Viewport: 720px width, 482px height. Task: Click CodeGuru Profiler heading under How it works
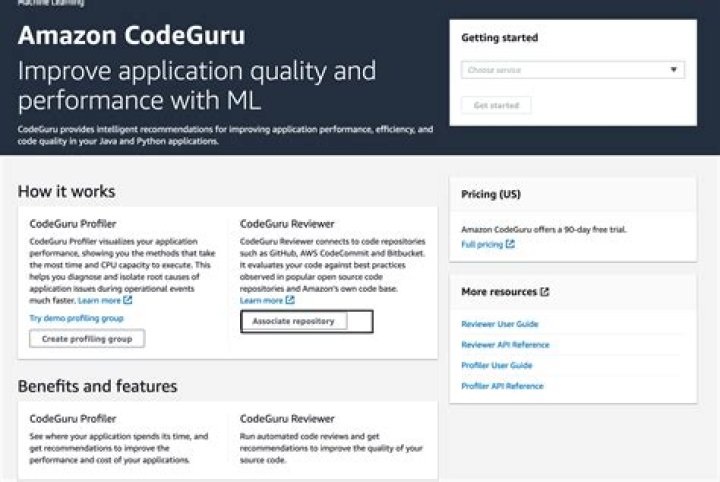73,224
